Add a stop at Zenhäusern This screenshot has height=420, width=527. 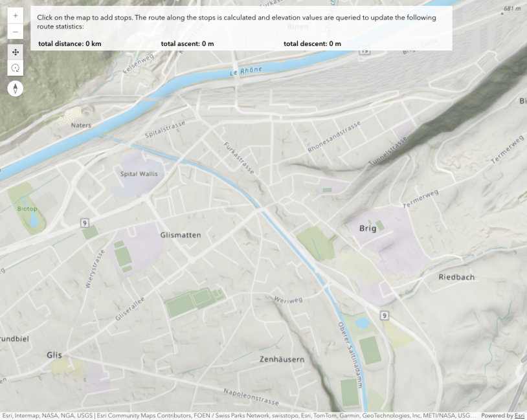coord(282,359)
